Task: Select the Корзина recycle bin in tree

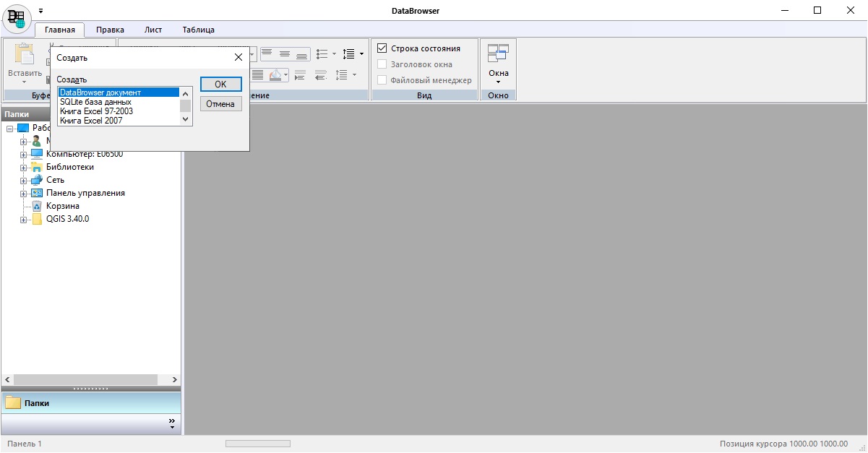Action: pyautogui.click(x=62, y=206)
